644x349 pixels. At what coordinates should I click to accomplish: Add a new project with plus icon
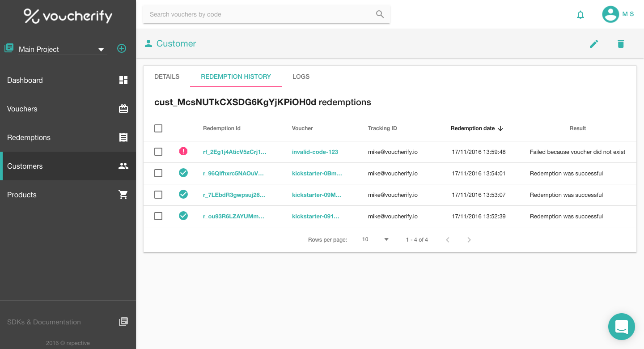point(122,48)
